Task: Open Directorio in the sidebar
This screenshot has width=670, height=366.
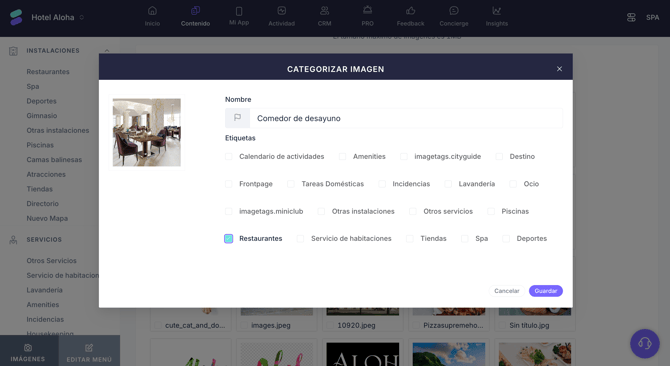Action: (x=43, y=204)
